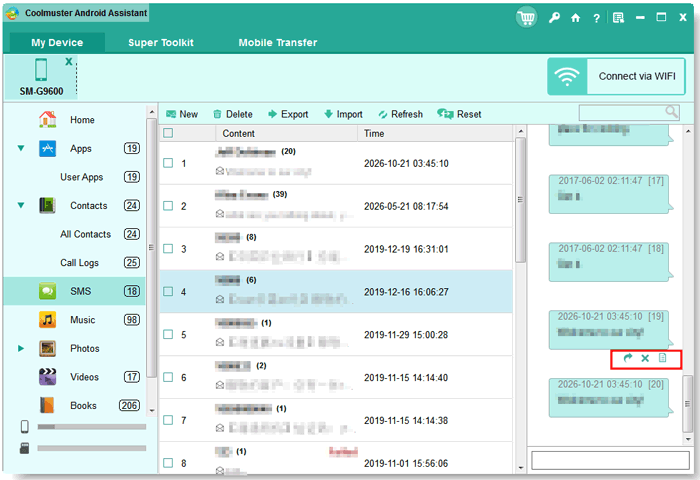Click the message reply input box
700x480 pixels.
pos(610,459)
